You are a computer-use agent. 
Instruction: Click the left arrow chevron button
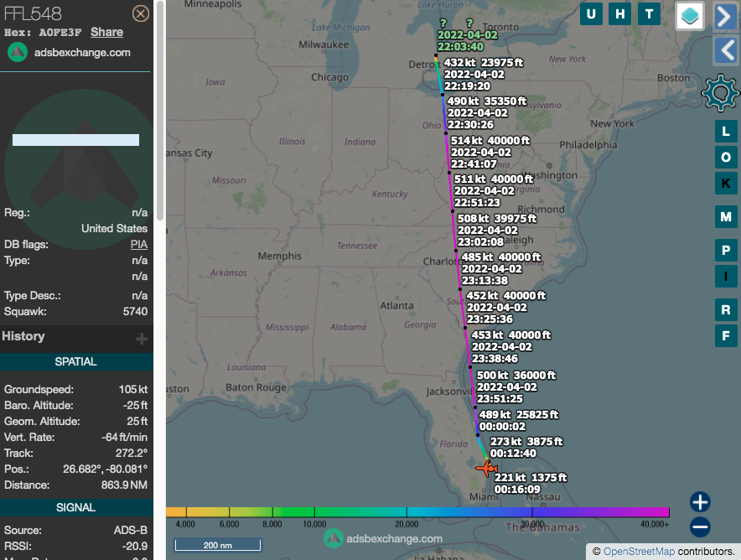[x=725, y=50]
